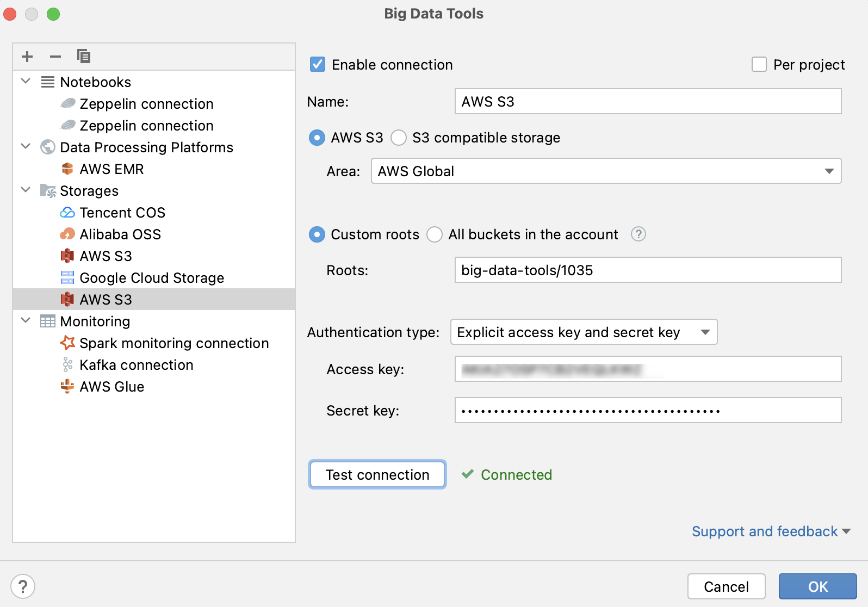
Task: Select the Custom roots radio button
Action: 317,234
